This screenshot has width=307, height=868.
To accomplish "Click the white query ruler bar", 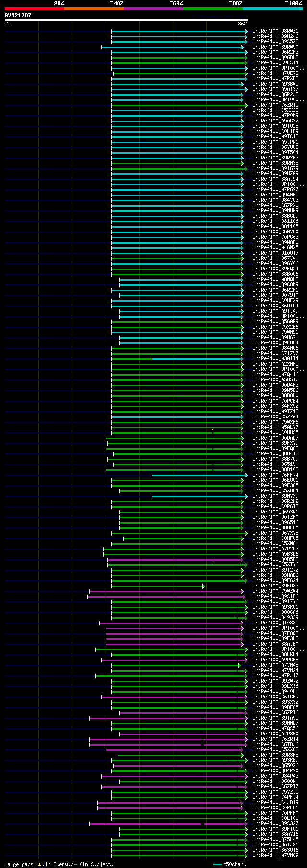I will coord(126,20).
